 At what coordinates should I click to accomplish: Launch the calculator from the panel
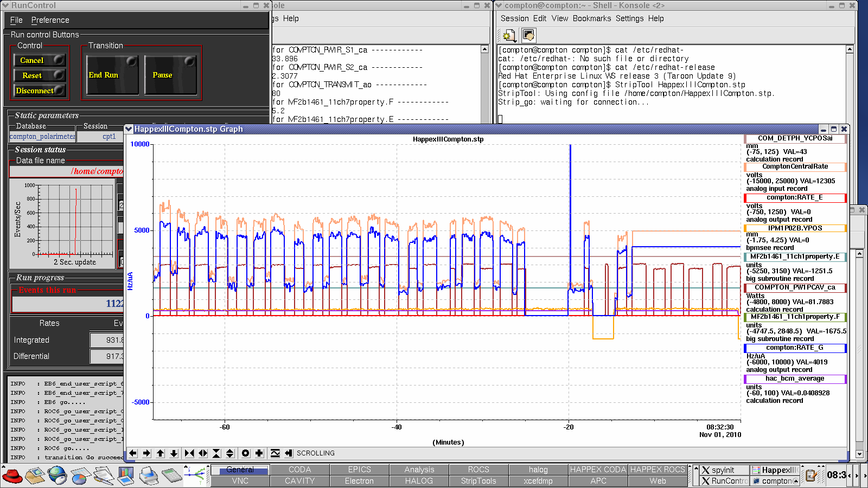(171, 476)
